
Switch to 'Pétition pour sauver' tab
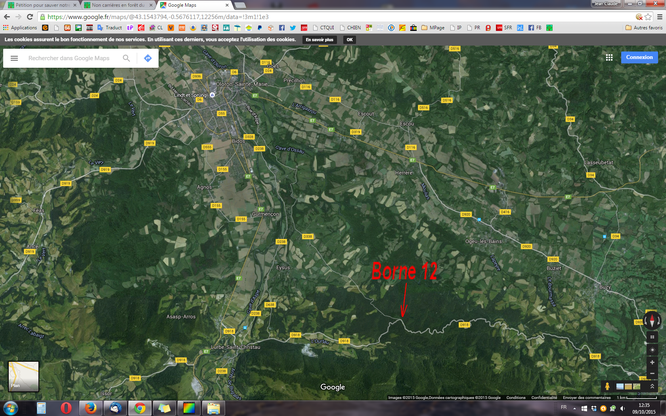pyautogui.click(x=42, y=5)
